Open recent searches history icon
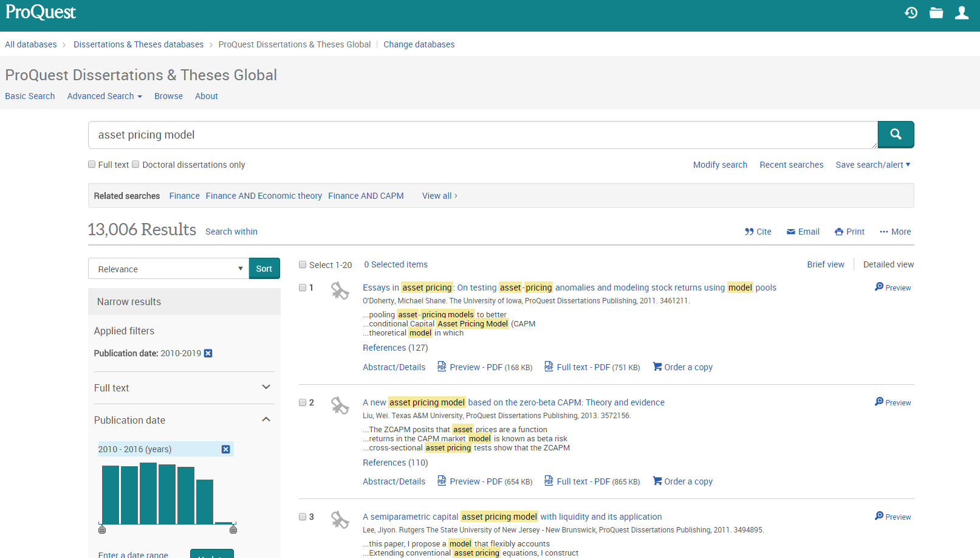 tap(911, 13)
